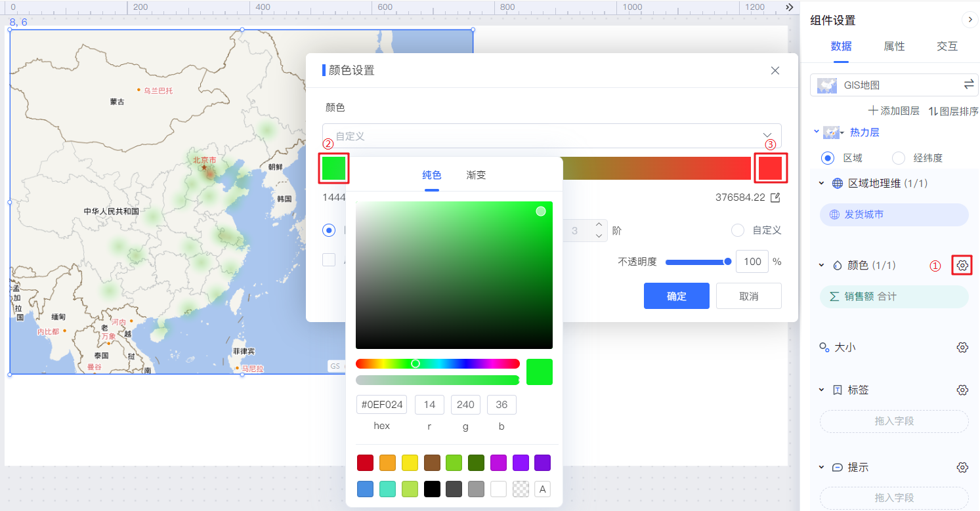Viewport: 980px width, 511px height.
Task: Click the hex input field #0EF024
Action: [x=381, y=405]
